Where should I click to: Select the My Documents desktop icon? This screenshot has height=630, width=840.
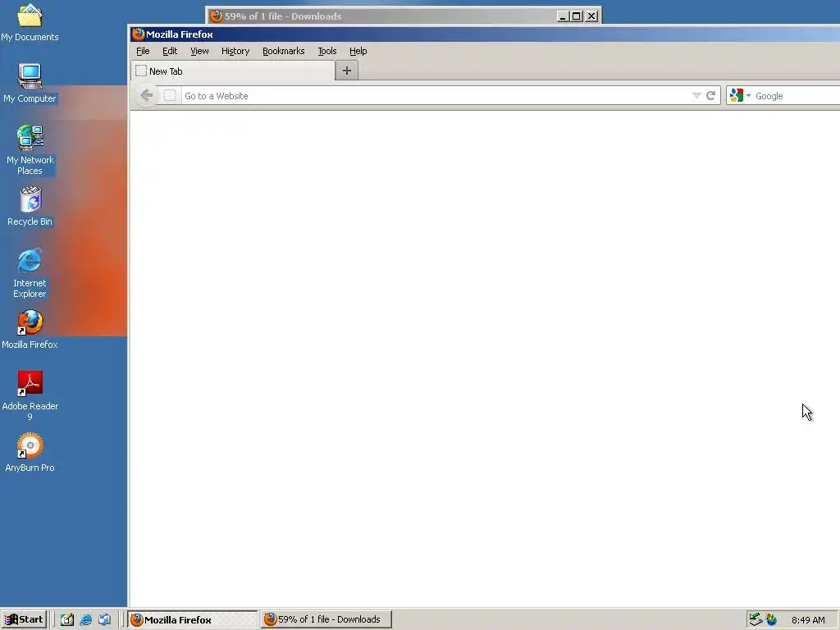pyautogui.click(x=30, y=22)
